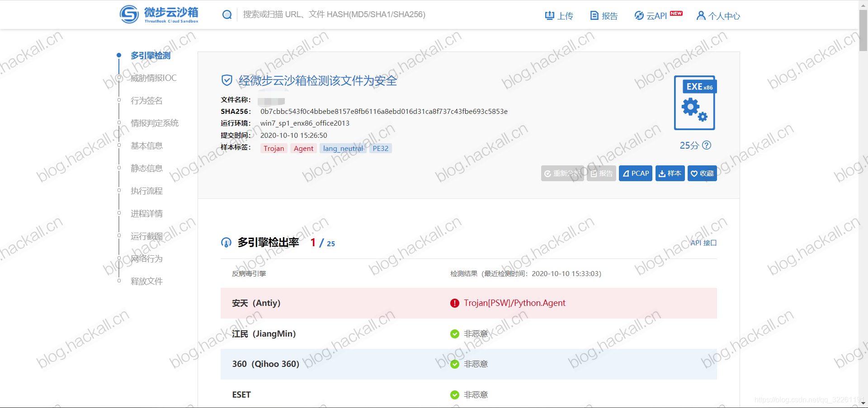Click the SHA256 hash value
The image size is (868, 408).
pos(384,112)
